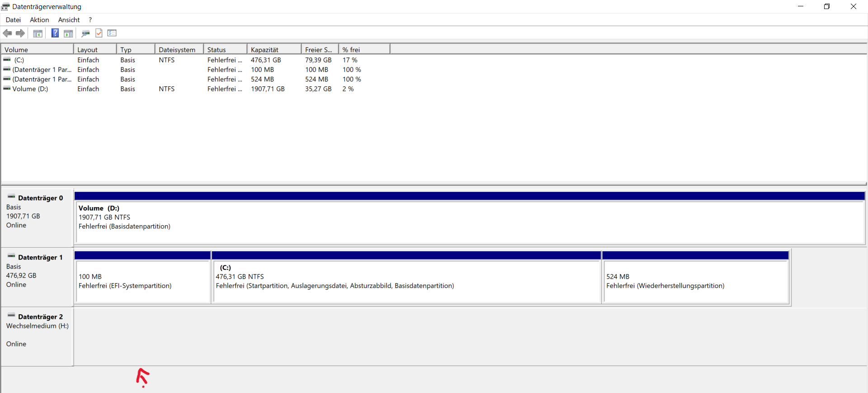
Task: Click NTFS filesystem cell of Volume (D:) row
Action: click(x=166, y=89)
